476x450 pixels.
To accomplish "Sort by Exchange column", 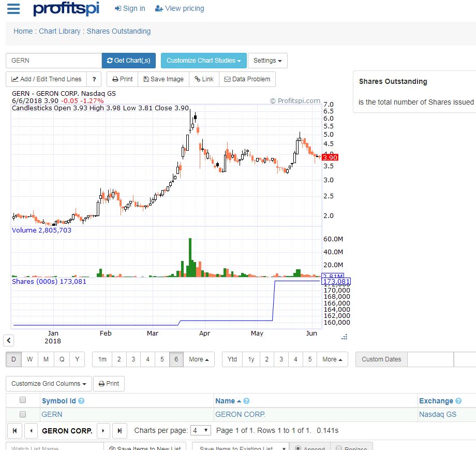I will [x=436, y=401].
